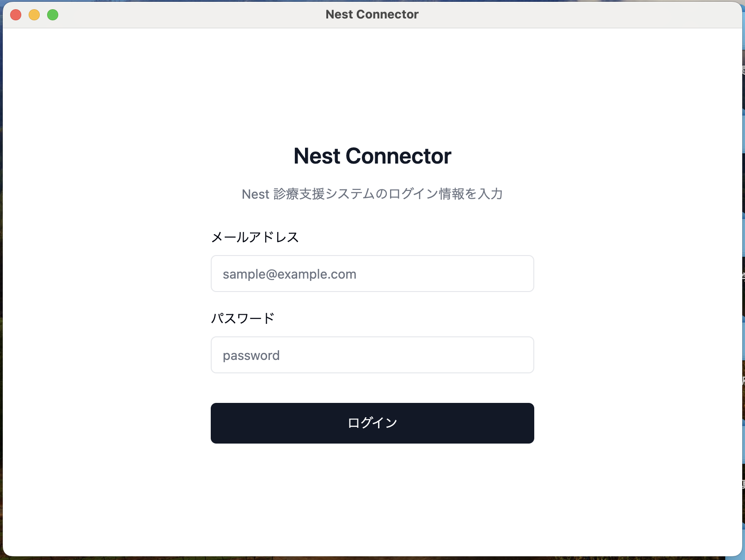Maximize the window using green button
745x560 pixels.
[53, 15]
